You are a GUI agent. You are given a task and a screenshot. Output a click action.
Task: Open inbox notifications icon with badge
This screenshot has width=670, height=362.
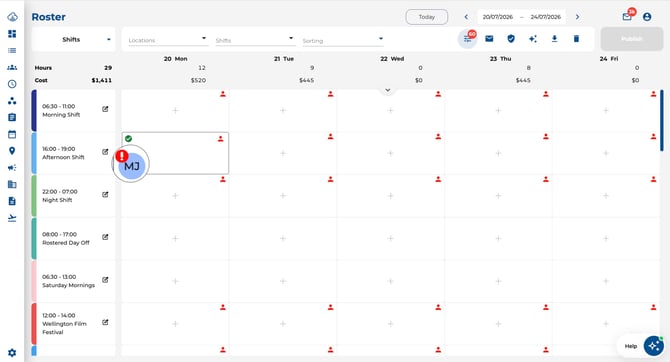pyautogui.click(x=627, y=17)
